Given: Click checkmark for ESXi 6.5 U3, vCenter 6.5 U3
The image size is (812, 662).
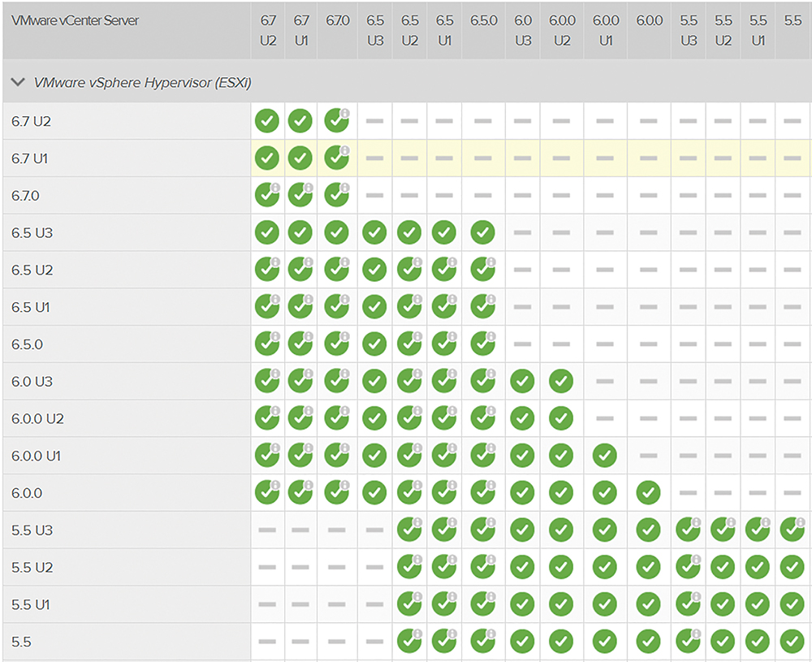Looking at the screenshot, I should point(374,232).
